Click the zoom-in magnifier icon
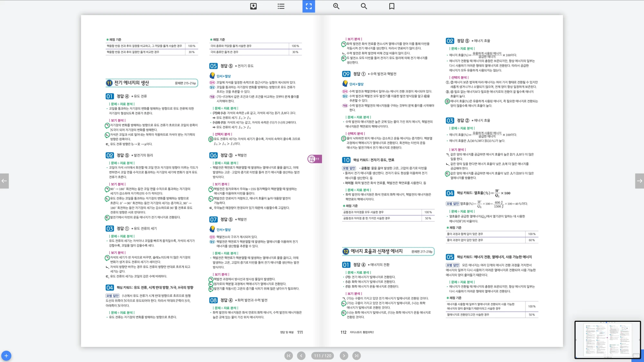 pos(336,6)
